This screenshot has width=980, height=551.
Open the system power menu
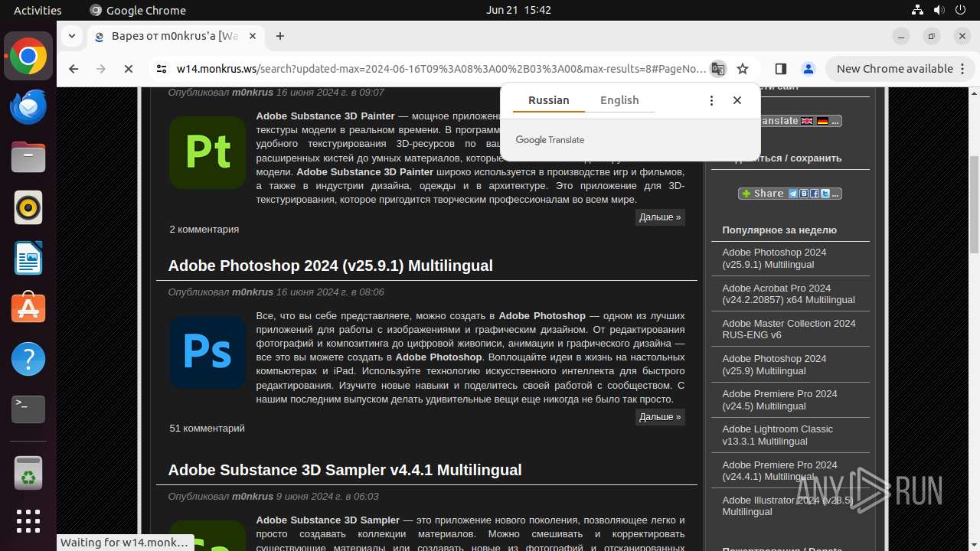(960, 10)
